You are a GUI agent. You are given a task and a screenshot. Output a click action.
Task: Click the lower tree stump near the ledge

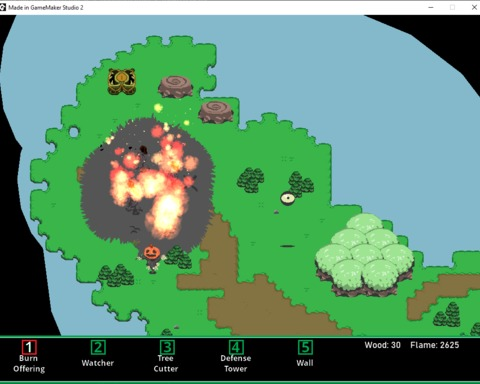[x=216, y=112]
